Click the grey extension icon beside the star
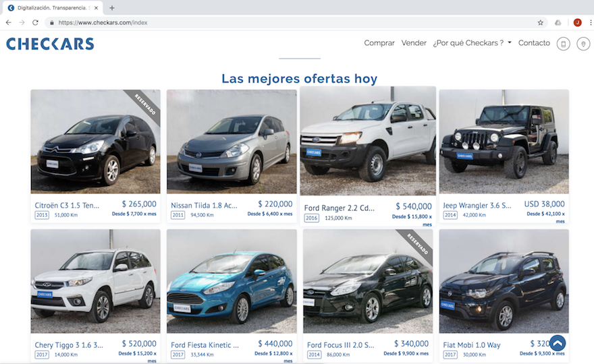The image size is (594, 364). pos(558,23)
